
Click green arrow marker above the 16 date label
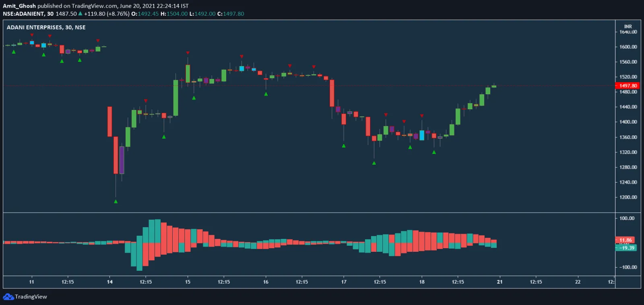coord(266,94)
